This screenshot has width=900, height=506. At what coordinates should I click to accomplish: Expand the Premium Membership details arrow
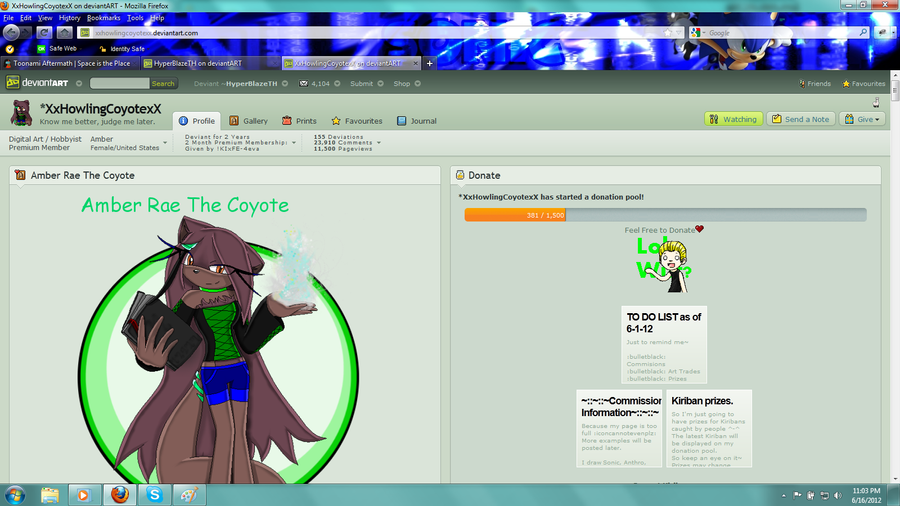pyautogui.click(x=294, y=143)
